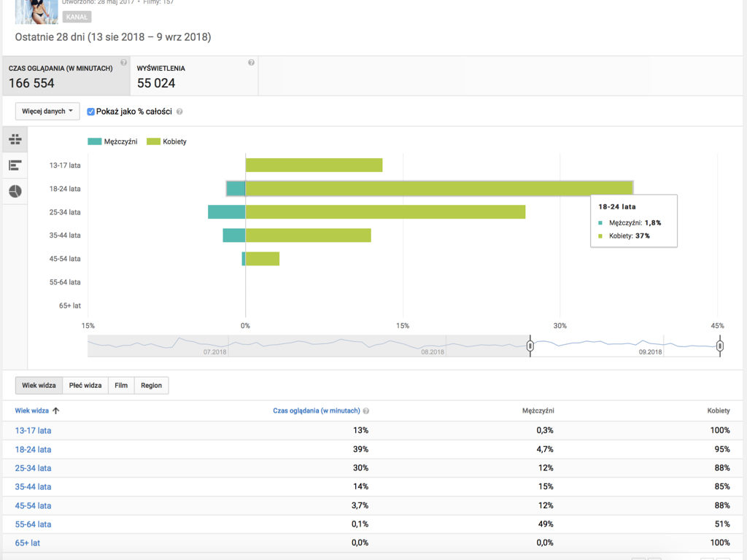The width and height of the screenshot is (747, 560).
Task: Click the Kobiety column header in the table
Action: [719, 411]
